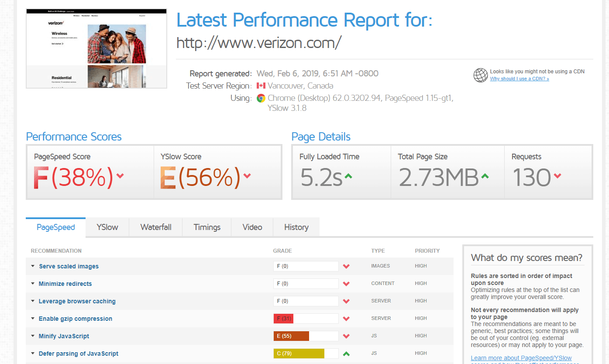Click the 130 requests value

(x=531, y=178)
